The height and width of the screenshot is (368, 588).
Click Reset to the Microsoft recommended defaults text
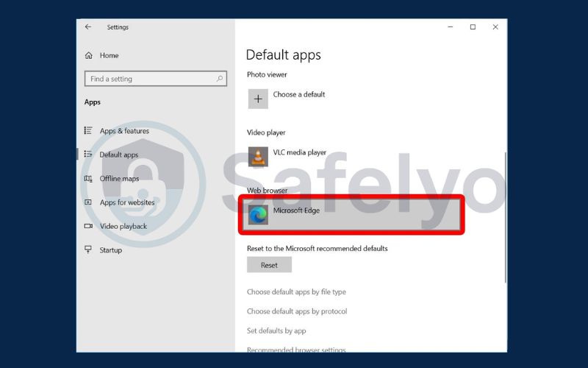click(318, 249)
